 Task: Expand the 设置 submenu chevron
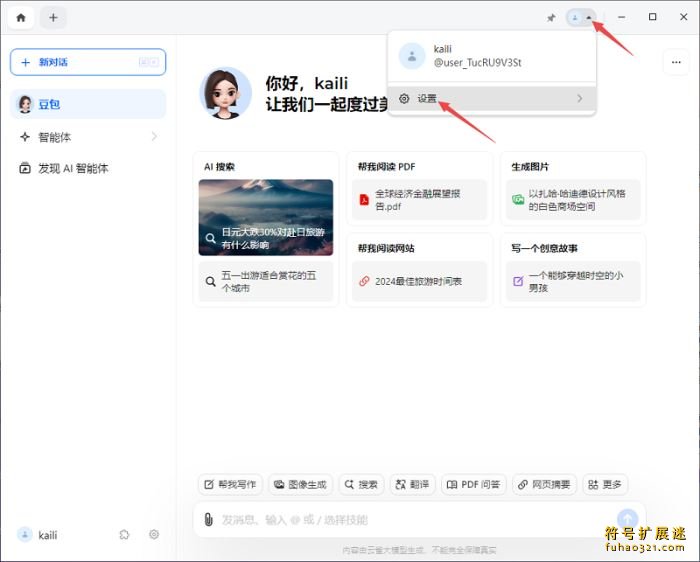[579, 98]
